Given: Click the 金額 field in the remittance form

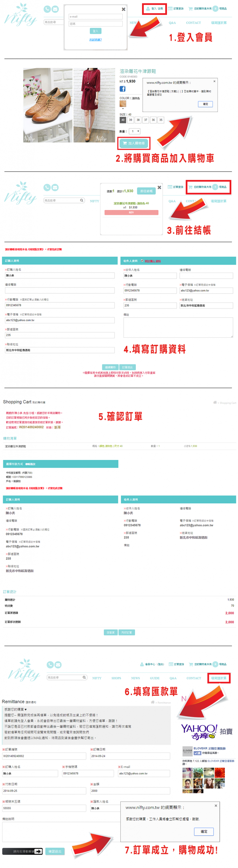Looking at the screenshot, I should 130,790.
